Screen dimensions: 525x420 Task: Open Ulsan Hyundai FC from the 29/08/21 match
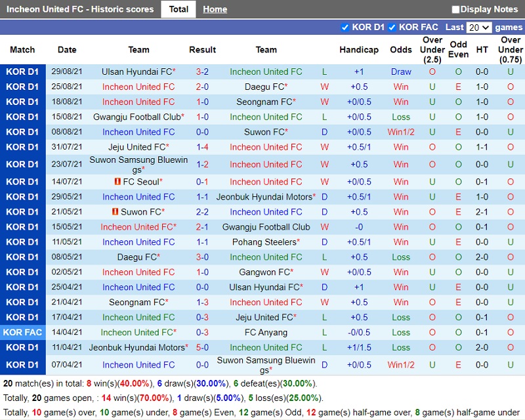[136, 72]
